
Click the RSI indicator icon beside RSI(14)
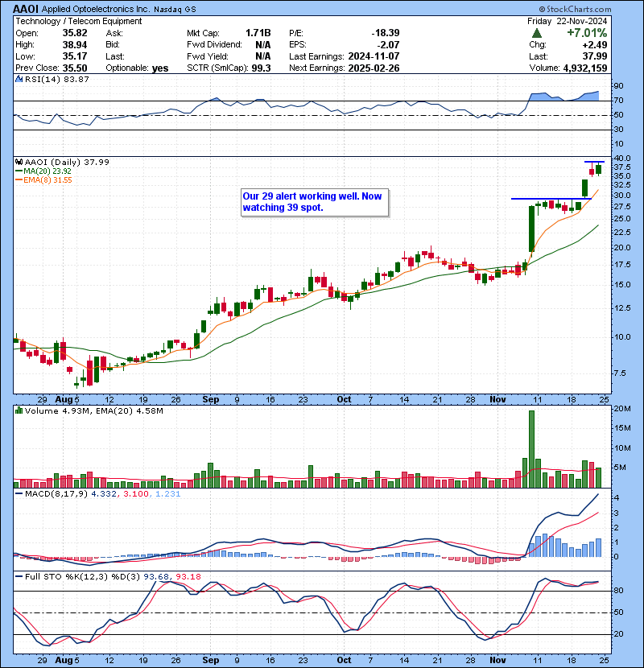point(19,79)
